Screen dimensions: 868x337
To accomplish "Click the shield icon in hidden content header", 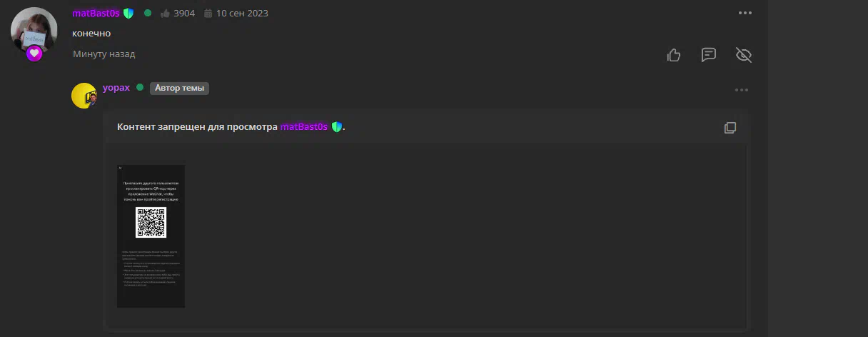I will point(336,127).
